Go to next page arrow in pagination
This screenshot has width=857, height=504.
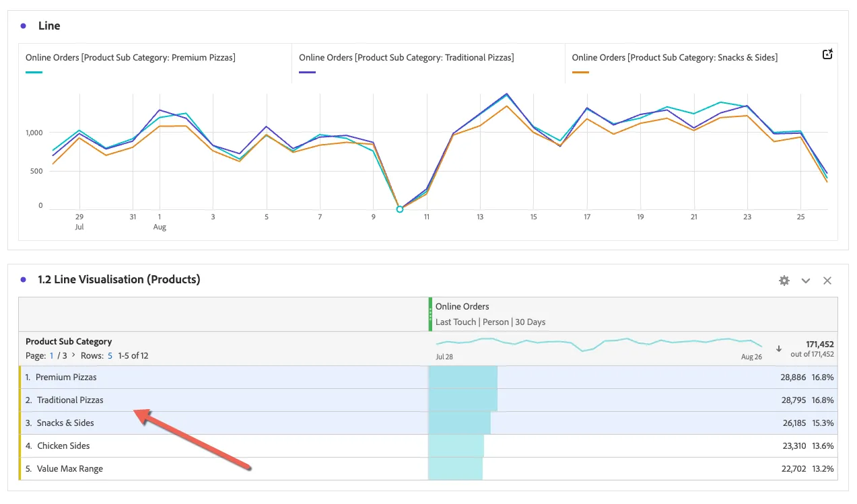click(x=73, y=355)
